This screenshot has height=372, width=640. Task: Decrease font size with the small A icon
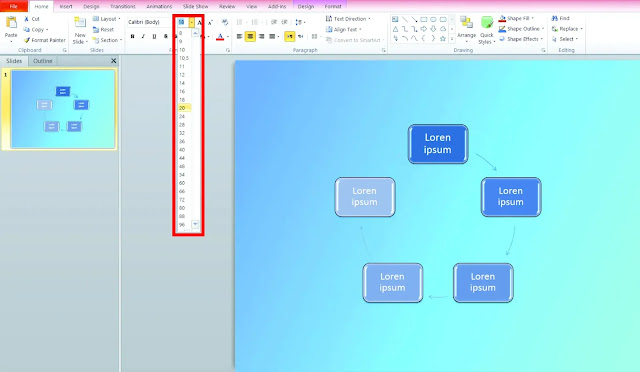[x=210, y=22]
